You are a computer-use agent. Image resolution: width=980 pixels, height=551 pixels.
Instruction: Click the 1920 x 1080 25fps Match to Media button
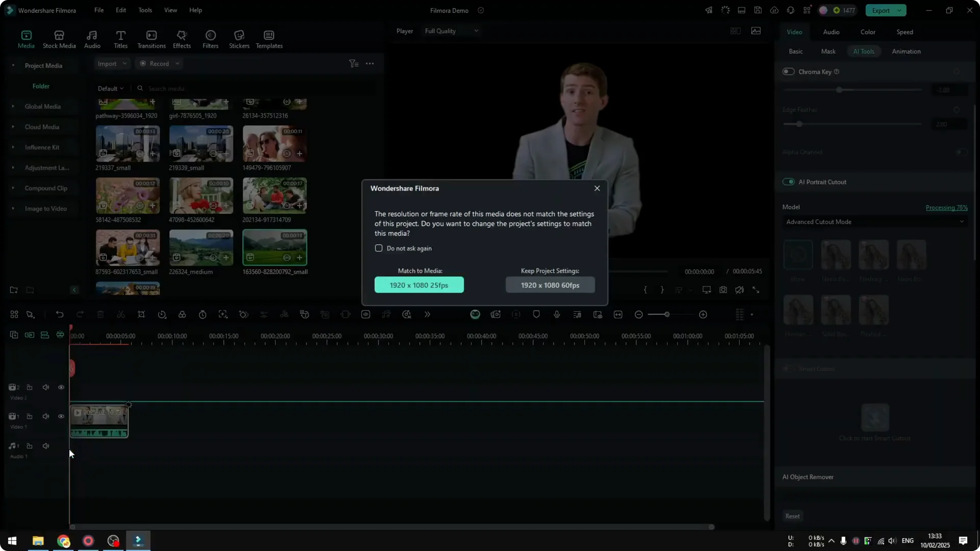[419, 285]
